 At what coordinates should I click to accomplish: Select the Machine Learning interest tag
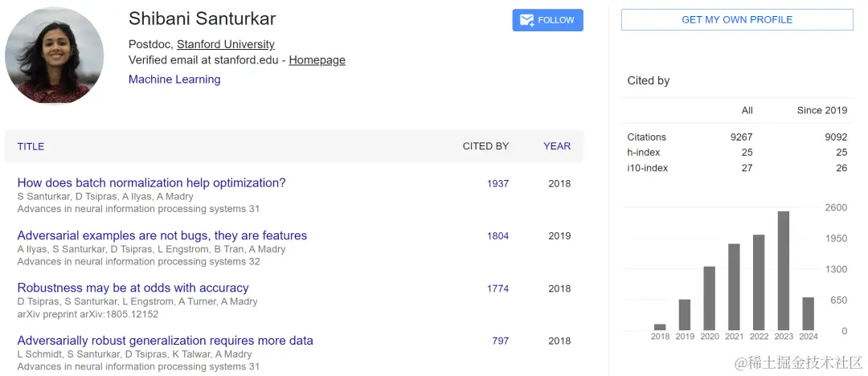pyautogui.click(x=174, y=80)
